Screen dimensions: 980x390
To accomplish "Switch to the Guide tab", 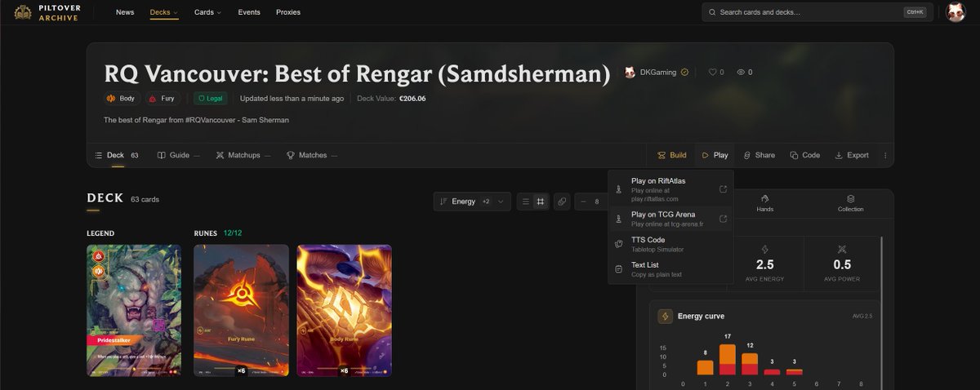I will pyautogui.click(x=178, y=155).
